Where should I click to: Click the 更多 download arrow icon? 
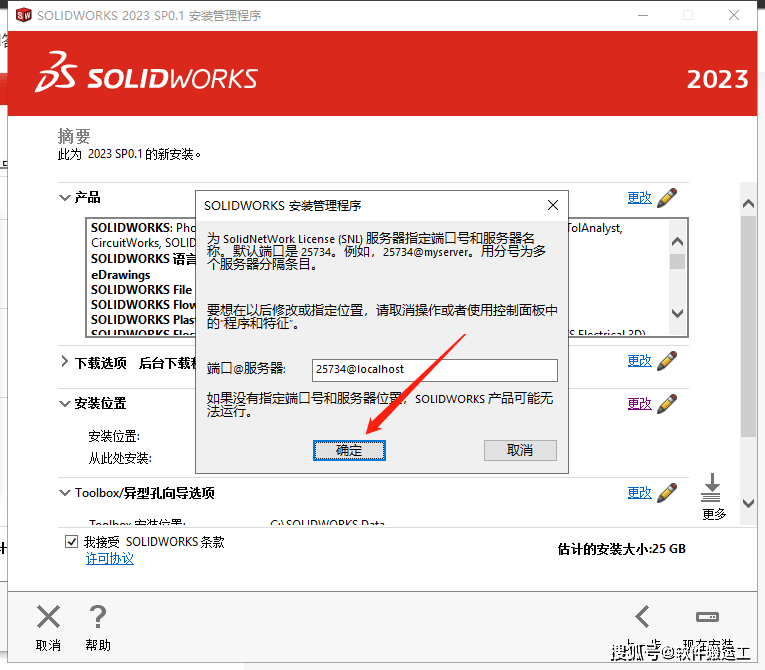(711, 487)
